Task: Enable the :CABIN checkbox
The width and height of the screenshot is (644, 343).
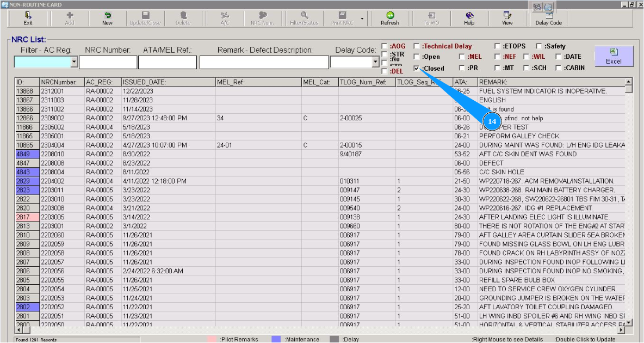Action: click(559, 68)
